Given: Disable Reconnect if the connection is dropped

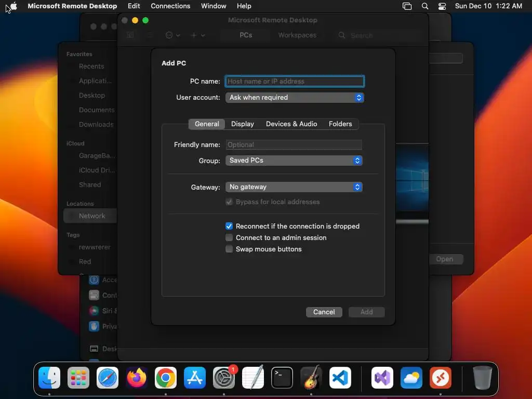Looking at the screenshot, I should 229,227.
